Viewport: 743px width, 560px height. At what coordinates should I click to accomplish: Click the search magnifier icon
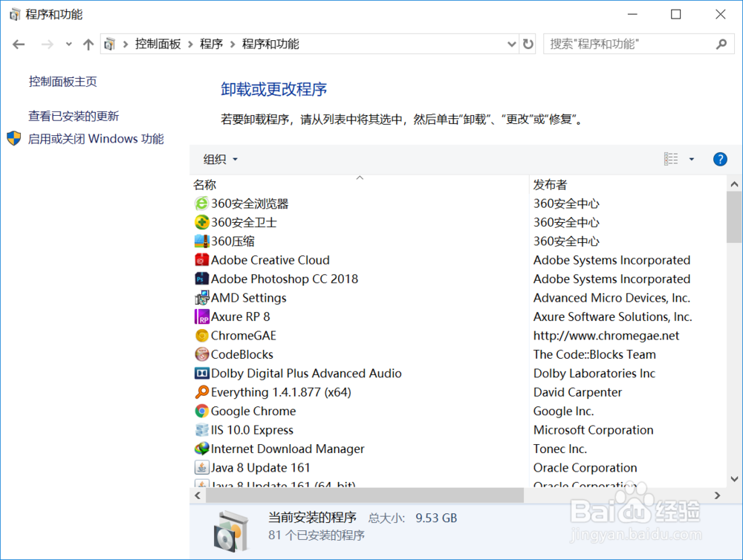(x=721, y=44)
